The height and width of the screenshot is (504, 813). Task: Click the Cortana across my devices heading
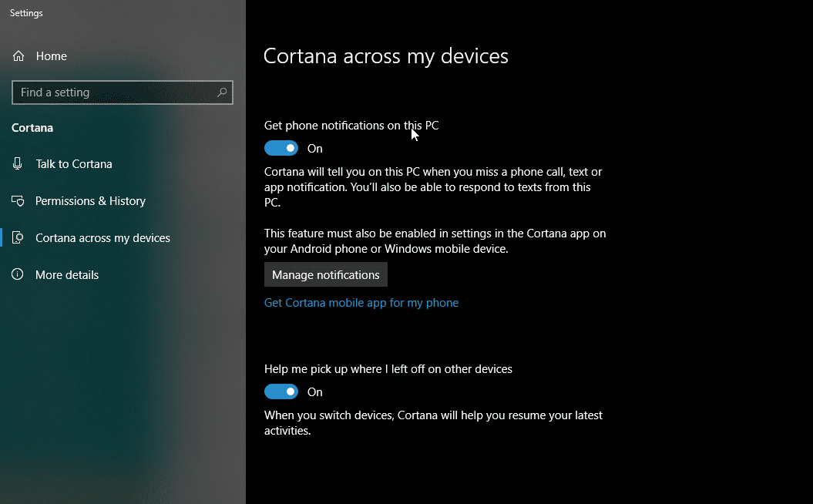point(386,56)
